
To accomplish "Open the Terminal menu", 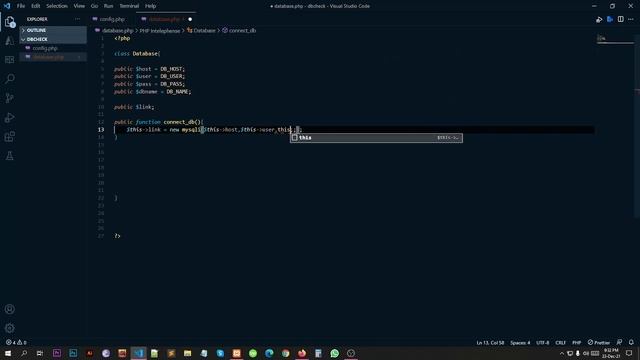I will pos(129,6).
